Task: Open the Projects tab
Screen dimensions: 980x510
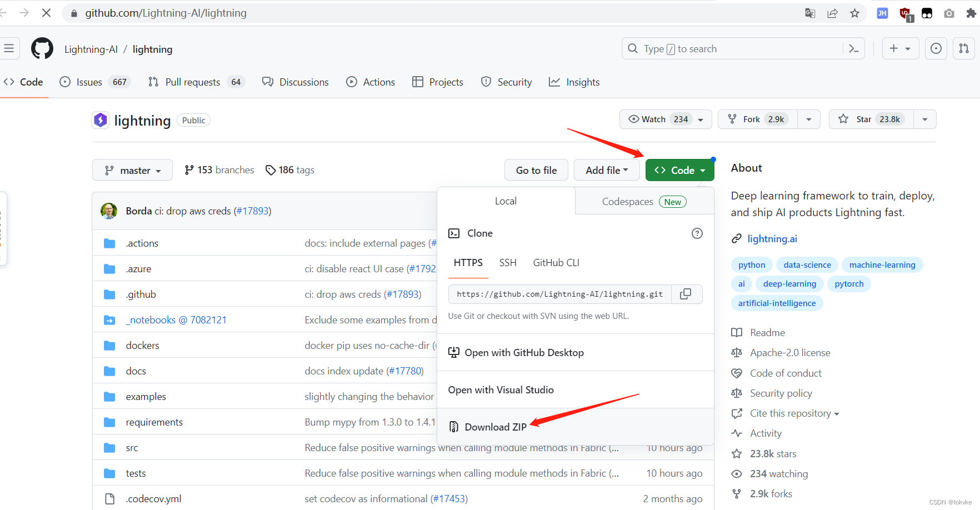Action: [x=438, y=82]
